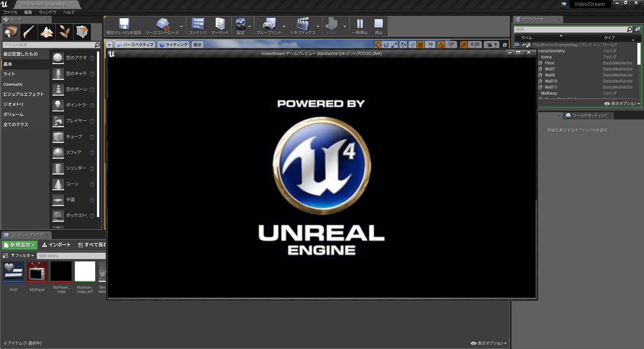Open the ウィンドウ menu
Viewport: 644px width, 349px height.
48,12
